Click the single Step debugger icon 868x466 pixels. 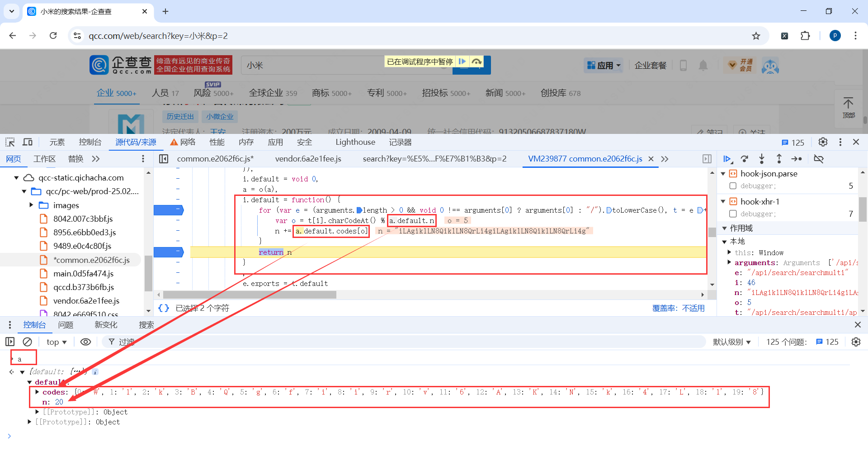[797, 159]
